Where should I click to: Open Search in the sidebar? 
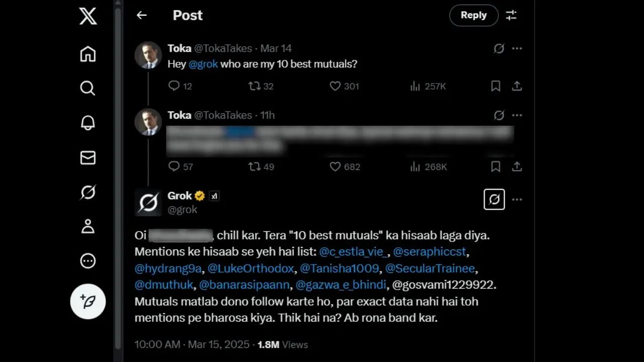88,88
